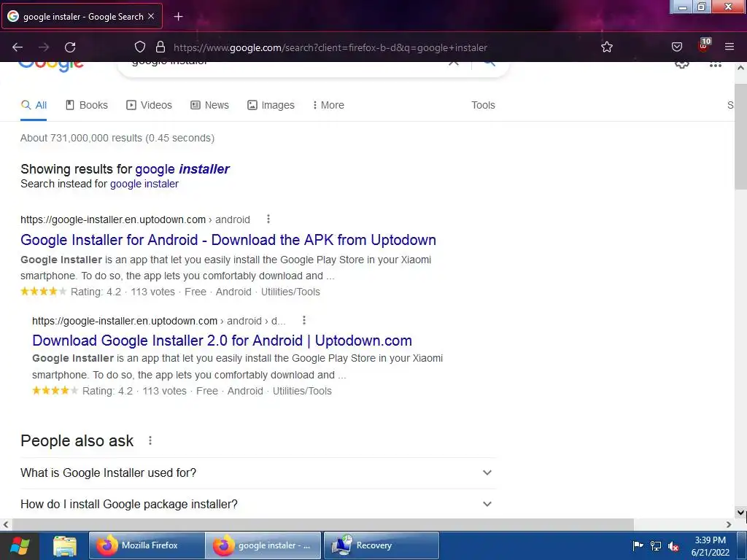Switch to Mozilla Firefox taskbar window
The image size is (747, 560).
point(146,545)
